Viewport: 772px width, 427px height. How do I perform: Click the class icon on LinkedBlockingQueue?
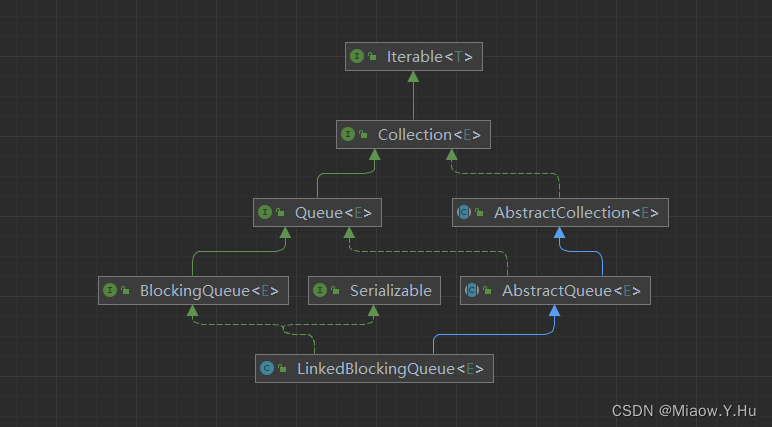pos(267,368)
